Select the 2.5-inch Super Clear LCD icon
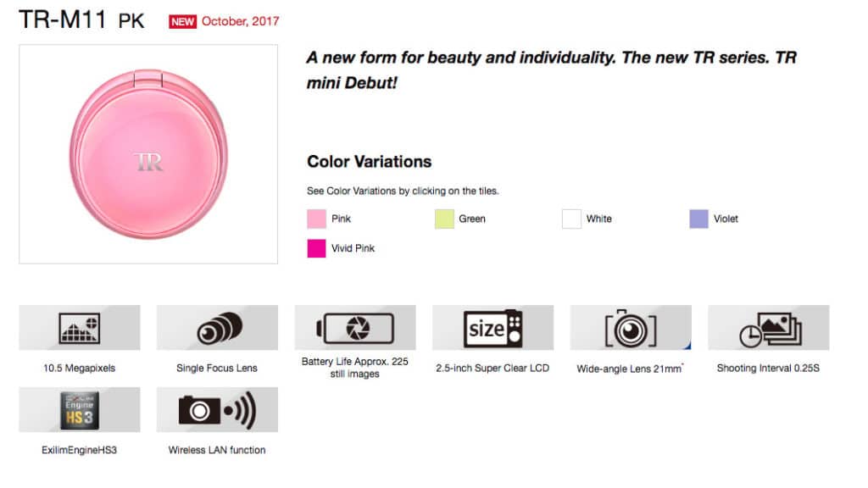The width and height of the screenshot is (868, 488). (x=492, y=328)
